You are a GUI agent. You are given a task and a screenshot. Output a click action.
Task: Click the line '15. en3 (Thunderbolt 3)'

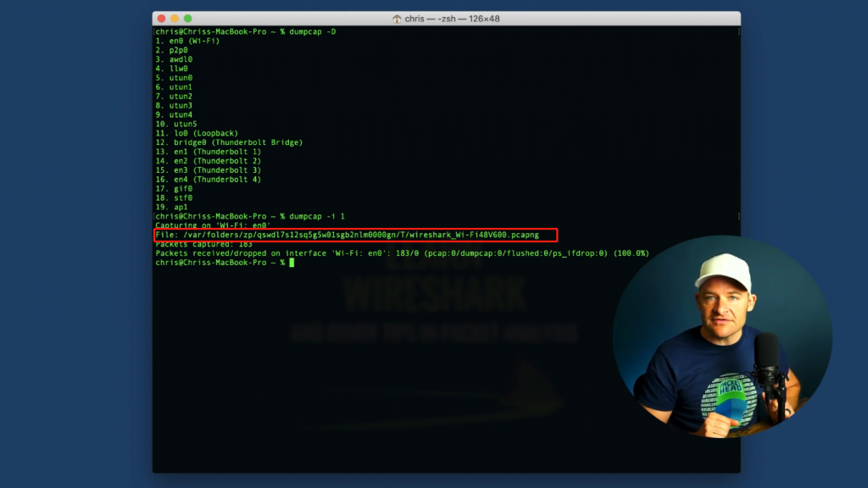point(209,169)
